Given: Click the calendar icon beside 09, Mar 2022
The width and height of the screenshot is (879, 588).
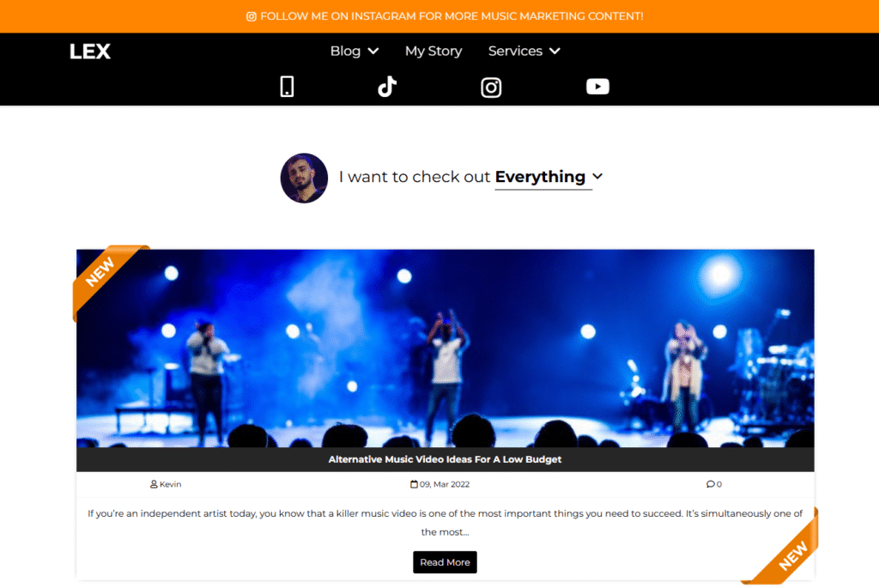Looking at the screenshot, I should click(x=414, y=484).
